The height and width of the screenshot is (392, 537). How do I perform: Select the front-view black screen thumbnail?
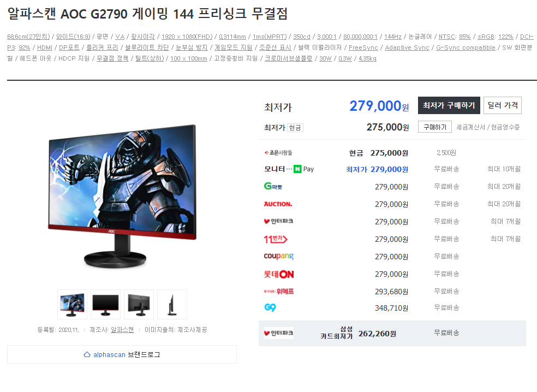(105, 304)
